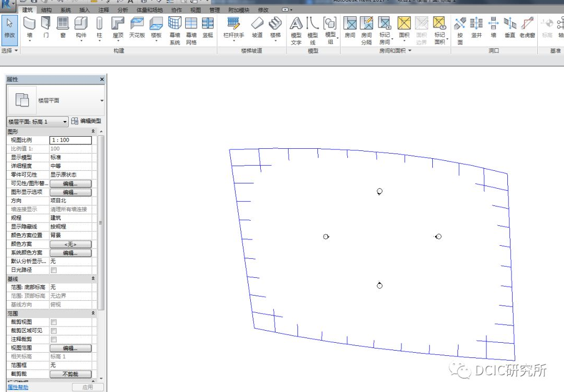This screenshot has height=392, width=564.
Task: Click the 详细程度 value 中等
Action: click(70, 166)
